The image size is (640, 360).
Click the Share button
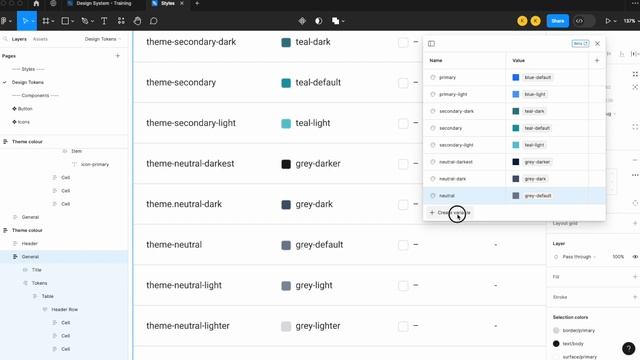[x=558, y=21]
